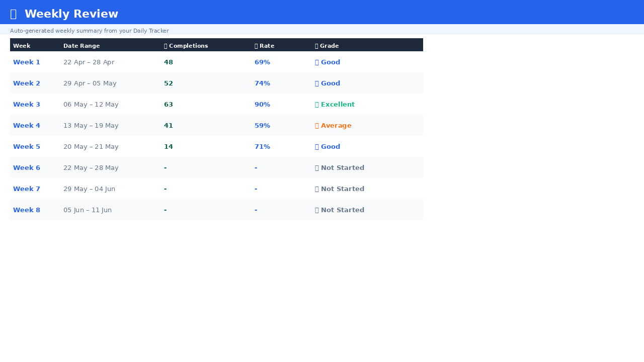This screenshot has height=362, width=644.
Task: Click the Excellent grade for Week 3
Action: coord(335,105)
